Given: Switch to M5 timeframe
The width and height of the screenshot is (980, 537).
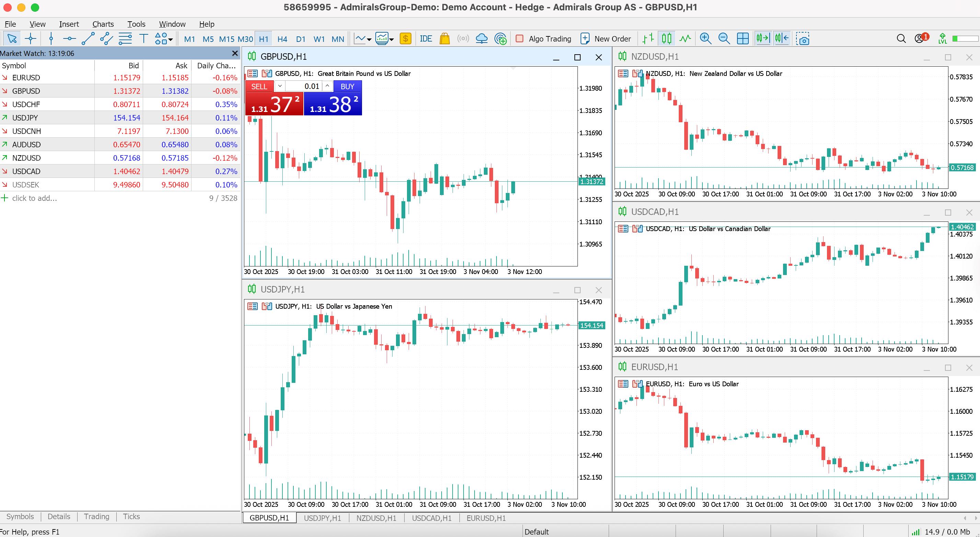Looking at the screenshot, I should tap(208, 39).
